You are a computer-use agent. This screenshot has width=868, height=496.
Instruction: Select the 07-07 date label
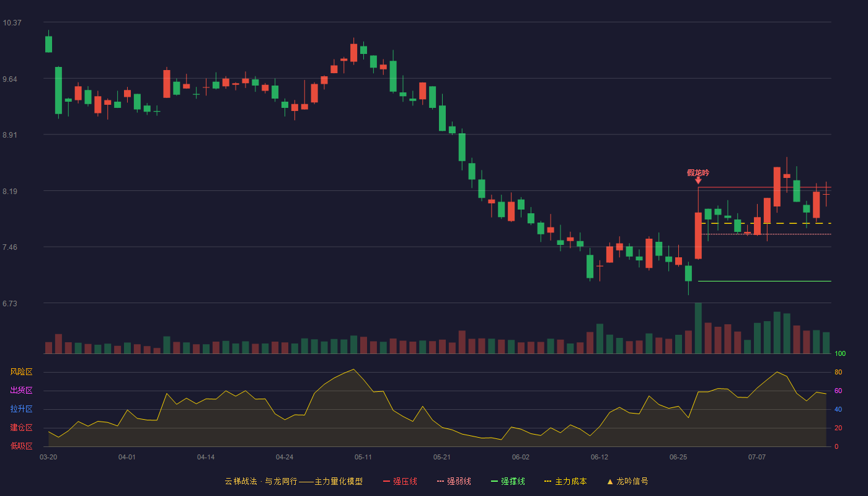[757, 457]
